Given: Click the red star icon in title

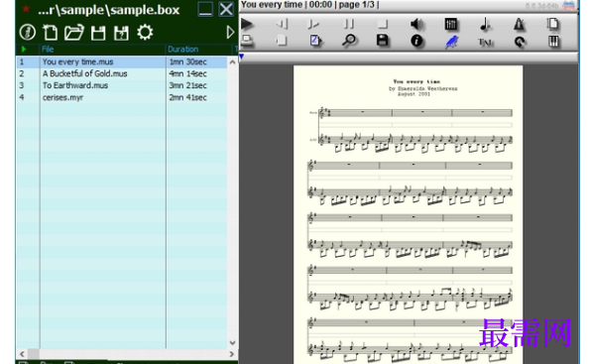Looking at the screenshot, I should coord(26,8).
